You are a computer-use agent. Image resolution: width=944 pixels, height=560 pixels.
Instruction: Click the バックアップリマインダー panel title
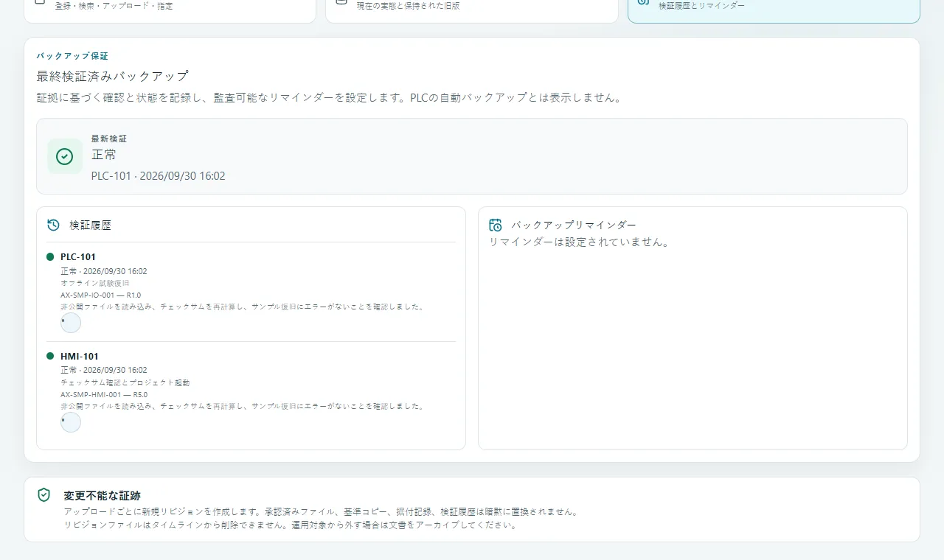click(574, 225)
